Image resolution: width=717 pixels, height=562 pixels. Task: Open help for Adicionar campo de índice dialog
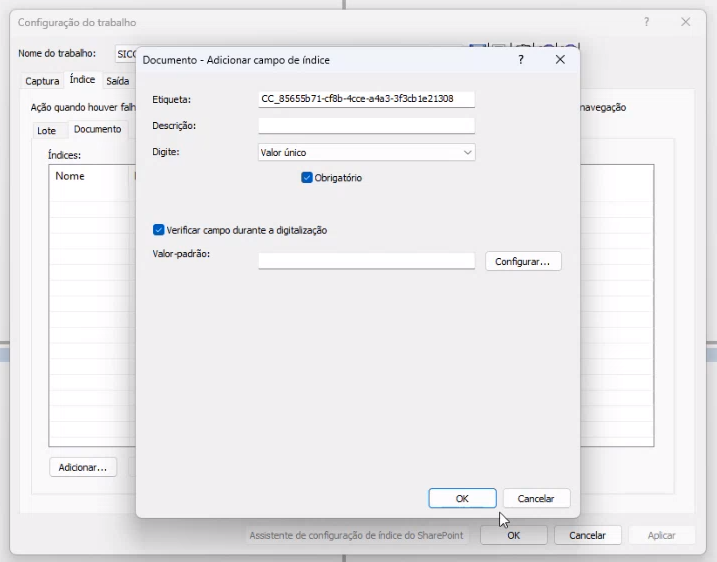click(x=521, y=60)
